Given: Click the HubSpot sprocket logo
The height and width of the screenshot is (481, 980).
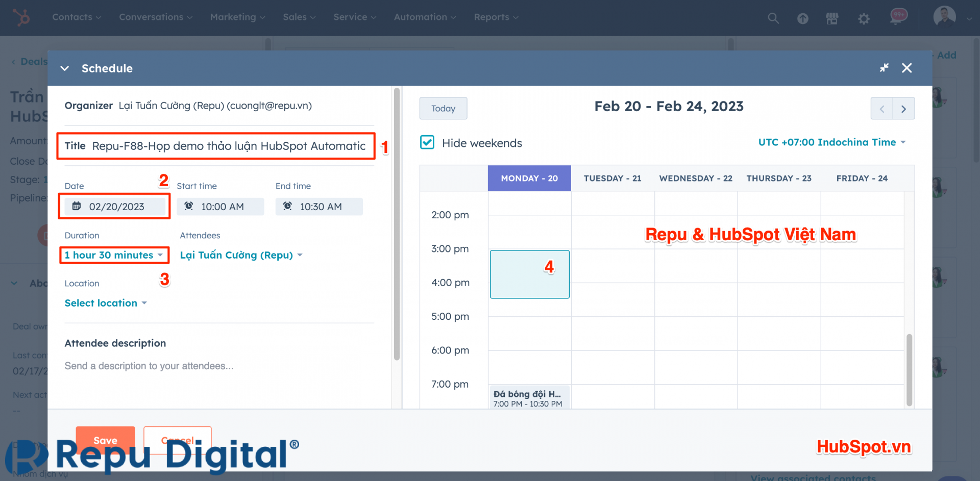Looking at the screenshot, I should click(21, 17).
